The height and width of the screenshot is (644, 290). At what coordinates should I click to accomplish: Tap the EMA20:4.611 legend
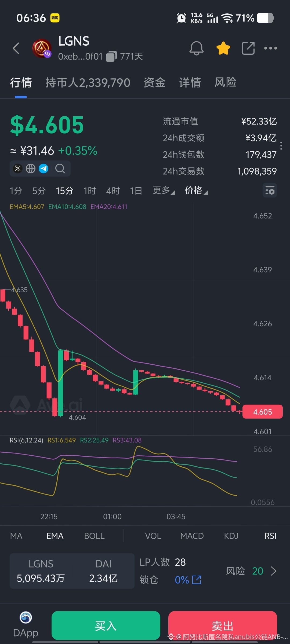(x=109, y=207)
